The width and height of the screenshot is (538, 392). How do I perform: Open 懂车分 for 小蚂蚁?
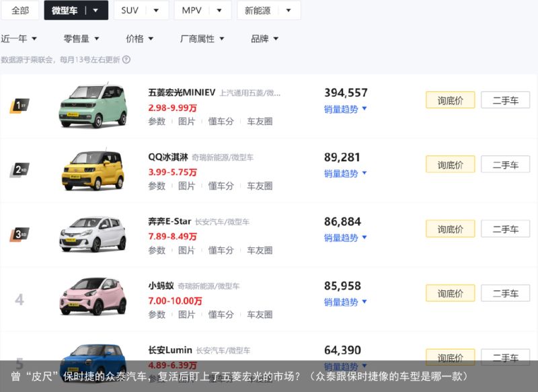point(221,314)
